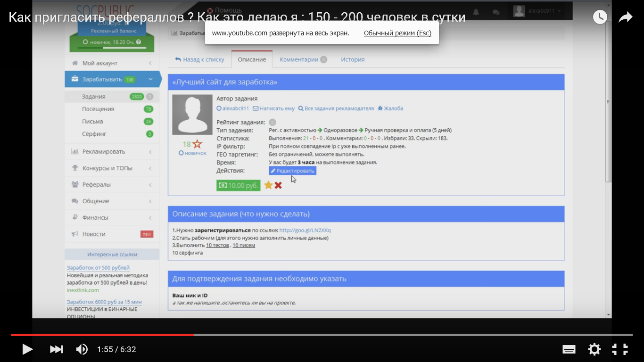Expand the Общение chevron
Image resolution: width=644 pixels, height=362 pixels.
pos(150,201)
